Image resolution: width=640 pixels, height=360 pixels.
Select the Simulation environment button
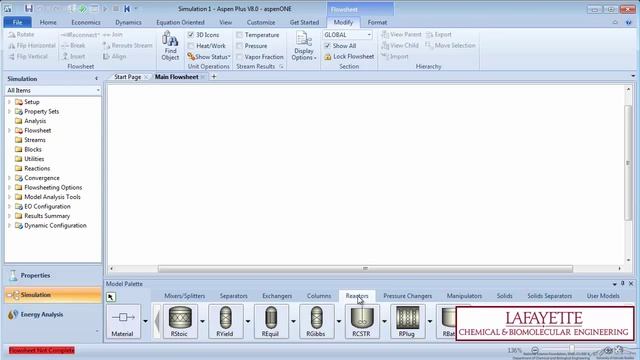[x=53, y=295]
